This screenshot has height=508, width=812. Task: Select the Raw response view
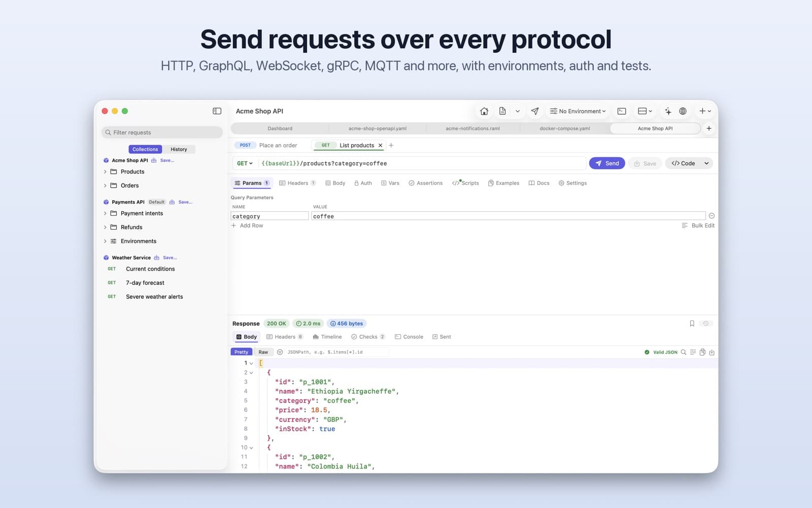click(263, 352)
